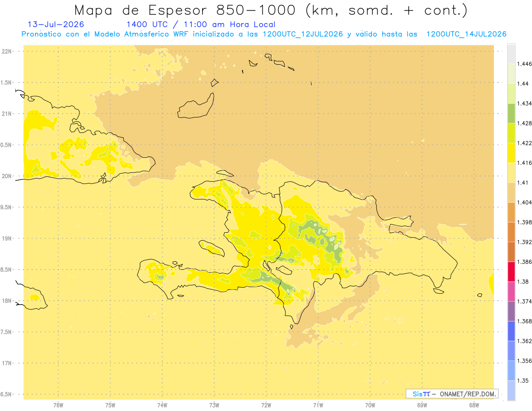Click the colorbar value '1.398'

pos(524,222)
